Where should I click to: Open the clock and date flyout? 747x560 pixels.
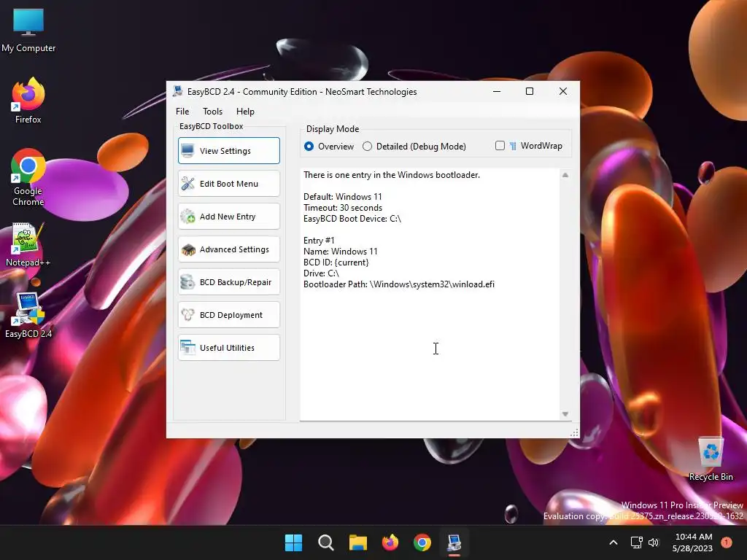[x=693, y=542]
